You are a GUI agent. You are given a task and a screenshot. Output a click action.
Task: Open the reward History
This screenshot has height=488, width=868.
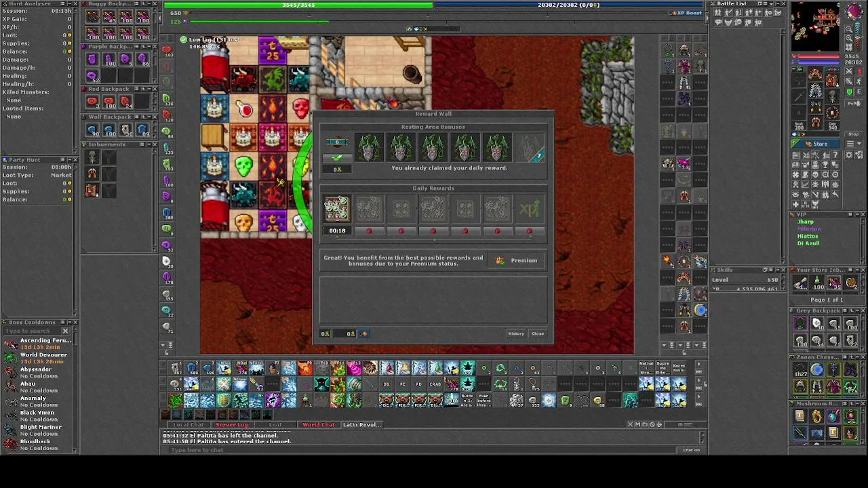[x=516, y=333]
